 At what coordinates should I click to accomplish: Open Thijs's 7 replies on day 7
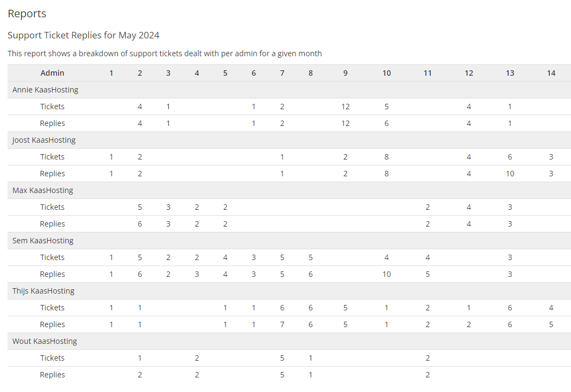click(x=282, y=324)
